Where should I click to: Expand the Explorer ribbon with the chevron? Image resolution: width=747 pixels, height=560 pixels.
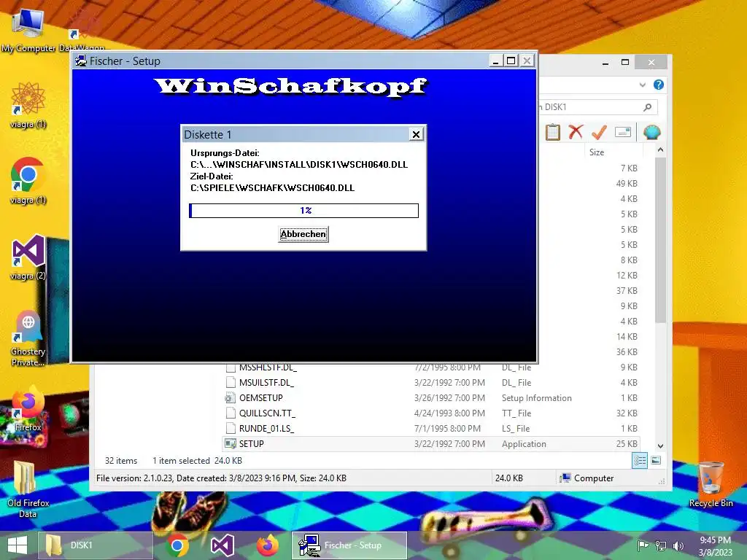point(642,85)
